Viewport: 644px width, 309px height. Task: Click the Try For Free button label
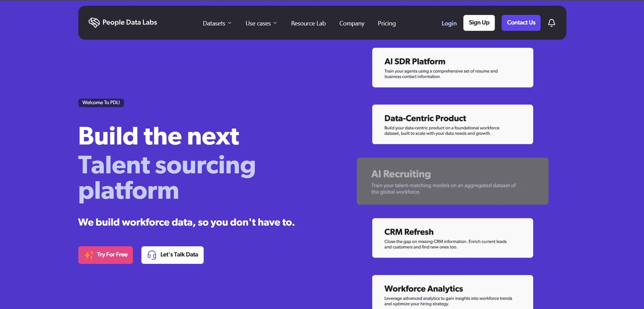click(x=112, y=254)
